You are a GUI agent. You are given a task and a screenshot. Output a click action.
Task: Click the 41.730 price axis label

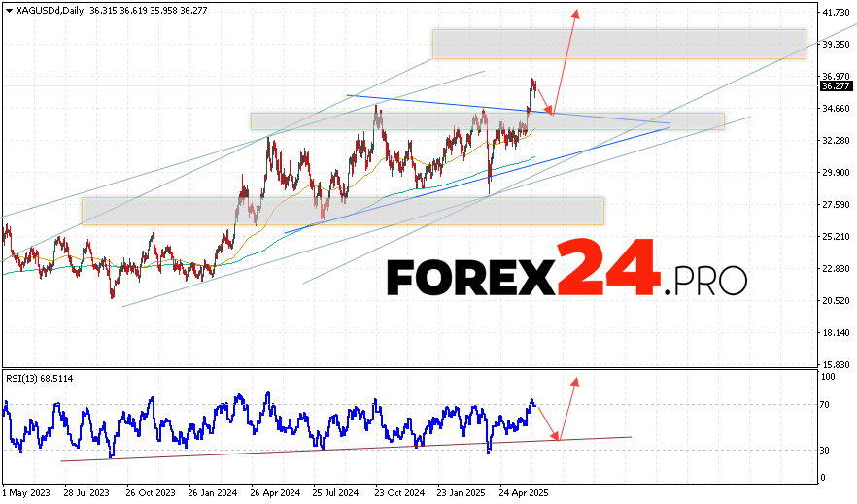[x=836, y=13]
